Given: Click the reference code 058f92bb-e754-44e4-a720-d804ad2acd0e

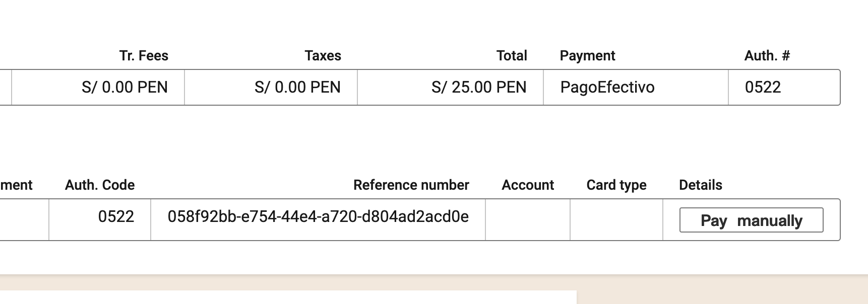Looking at the screenshot, I should pyautogui.click(x=318, y=216).
